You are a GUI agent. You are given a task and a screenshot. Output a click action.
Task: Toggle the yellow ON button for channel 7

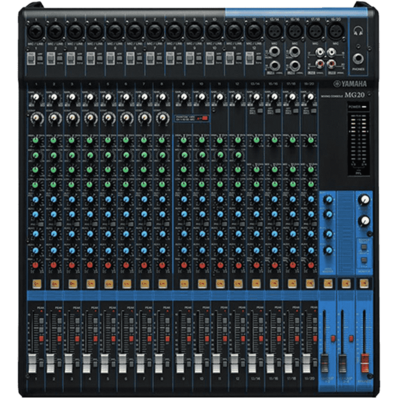[x=145, y=284]
